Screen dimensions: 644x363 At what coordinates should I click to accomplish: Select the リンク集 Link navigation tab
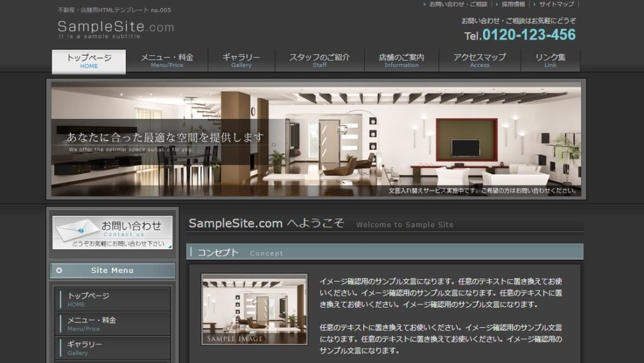tap(550, 61)
